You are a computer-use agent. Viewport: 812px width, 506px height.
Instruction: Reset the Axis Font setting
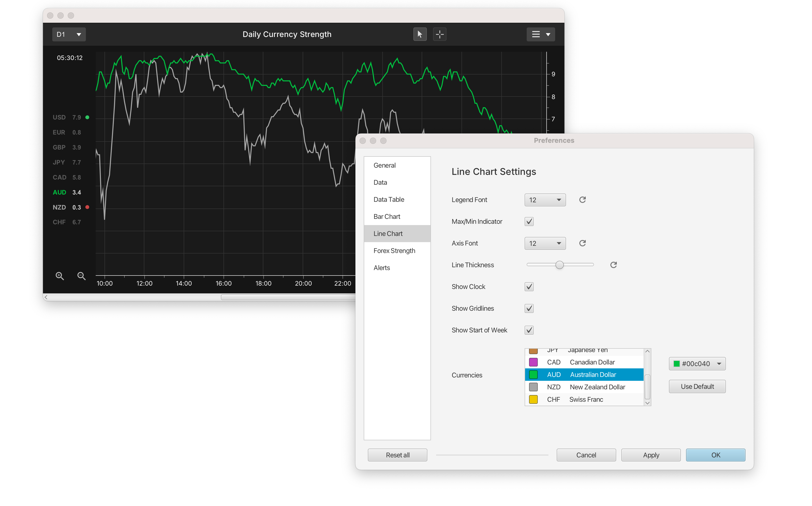click(582, 243)
